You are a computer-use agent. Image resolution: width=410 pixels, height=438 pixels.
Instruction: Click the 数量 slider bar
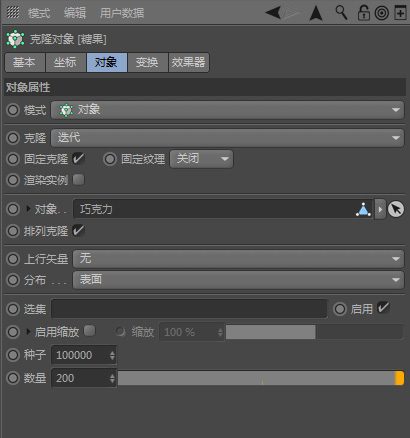[261, 378]
